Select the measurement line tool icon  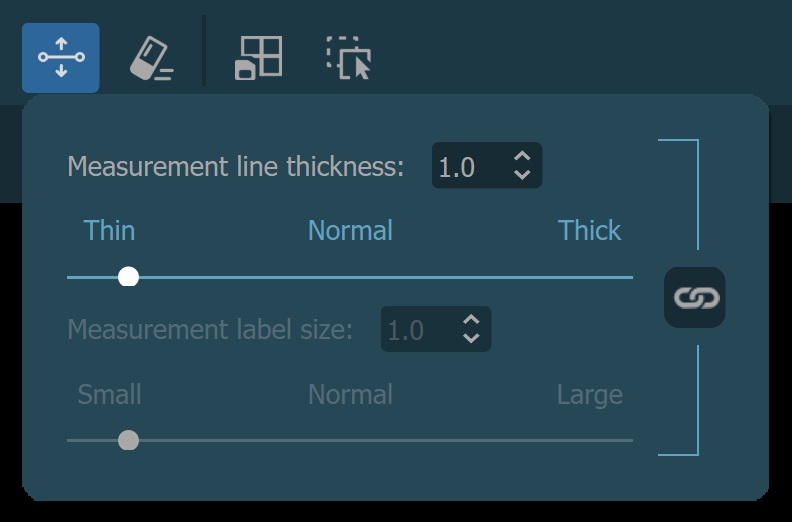point(61,58)
